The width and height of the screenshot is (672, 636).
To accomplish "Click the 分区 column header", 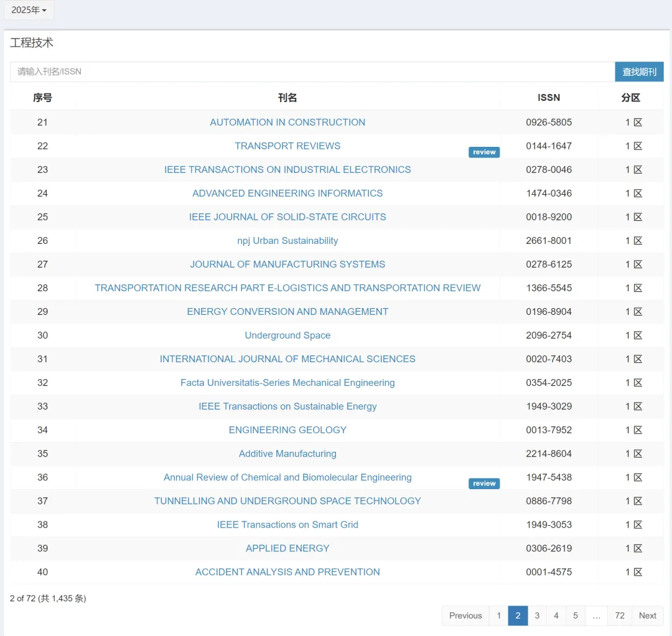I will (x=630, y=98).
